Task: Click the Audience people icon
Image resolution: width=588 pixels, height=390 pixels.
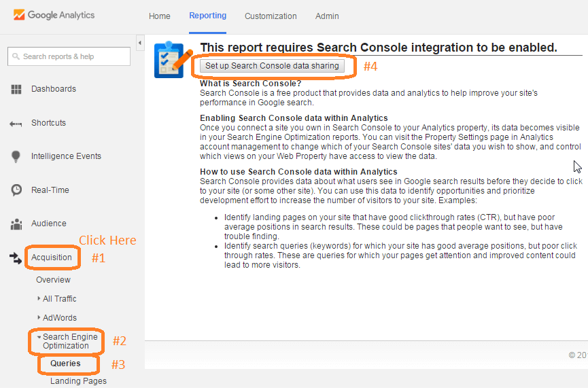Action: [16, 224]
